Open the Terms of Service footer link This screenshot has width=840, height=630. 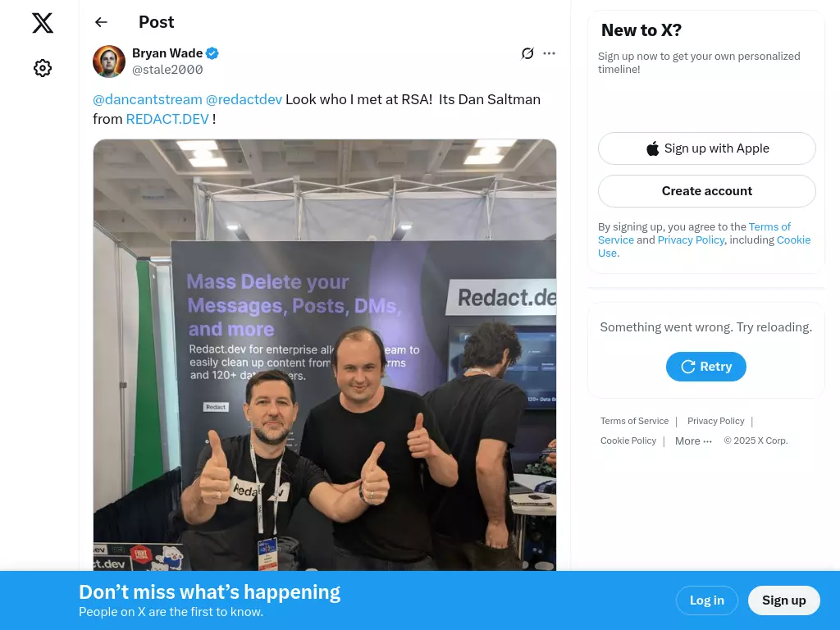click(634, 421)
